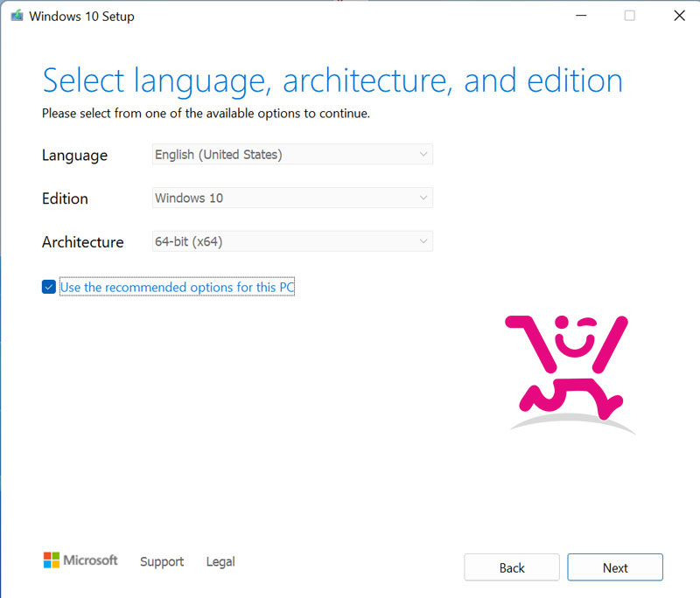700x598 pixels.
Task: Click the 'Windows 10 Setup' title text
Action: click(x=81, y=17)
